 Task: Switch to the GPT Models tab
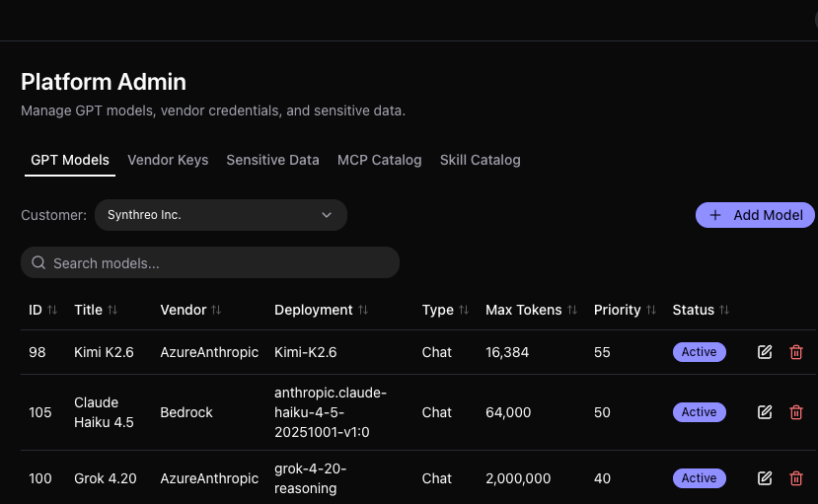pyautogui.click(x=70, y=160)
